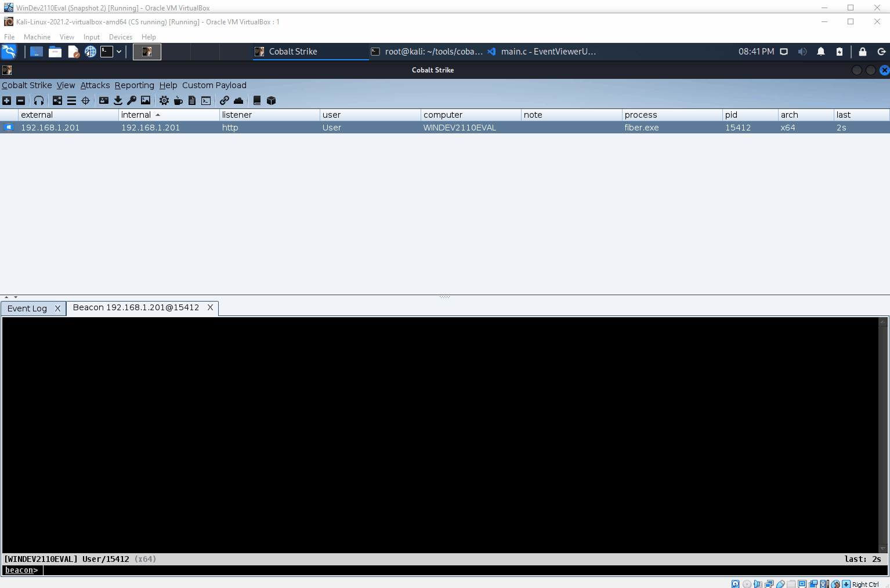This screenshot has height=588, width=890.
Task: Click the cloud icon to manage web server
Action: coord(238,100)
